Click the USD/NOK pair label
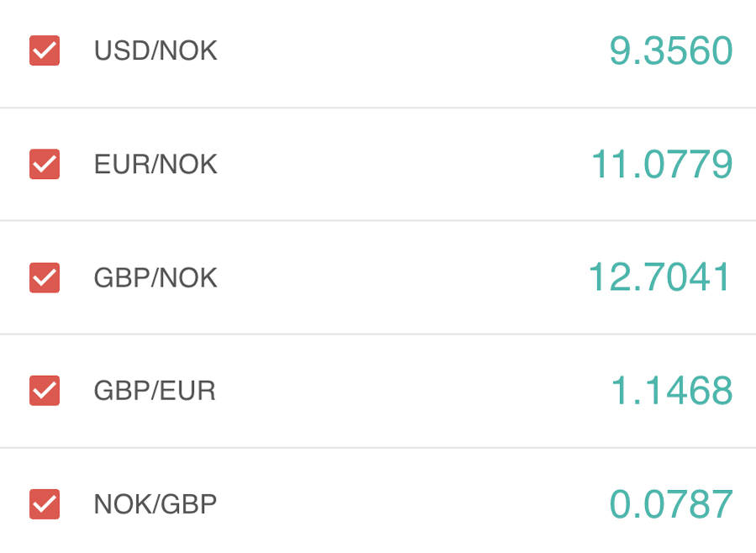Image resolution: width=756 pixels, height=553 pixels. tap(155, 50)
